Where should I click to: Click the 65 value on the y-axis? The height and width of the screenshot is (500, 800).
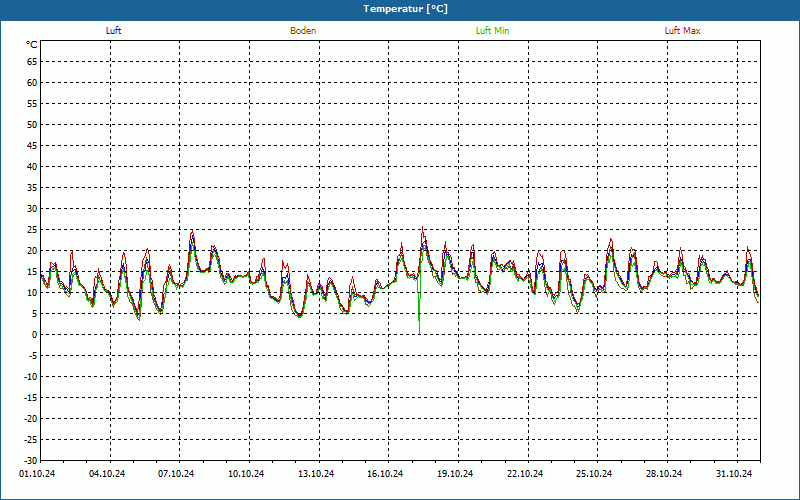tap(32, 61)
